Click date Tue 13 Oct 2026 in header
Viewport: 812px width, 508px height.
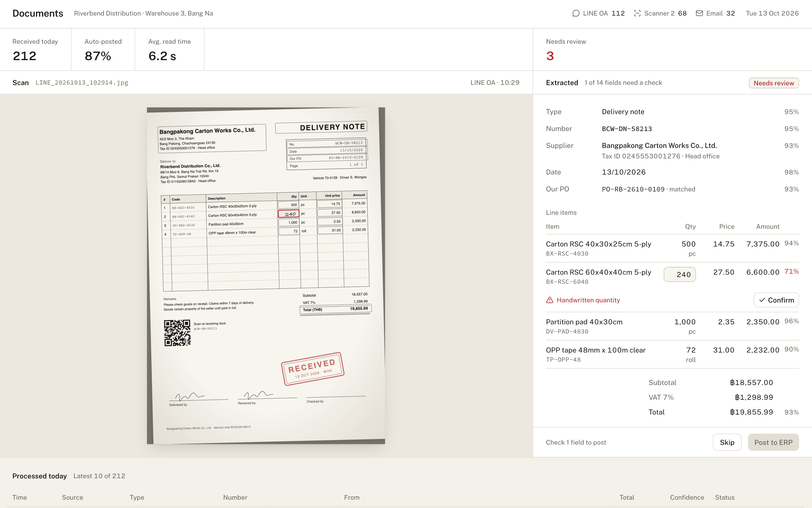[x=772, y=13]
